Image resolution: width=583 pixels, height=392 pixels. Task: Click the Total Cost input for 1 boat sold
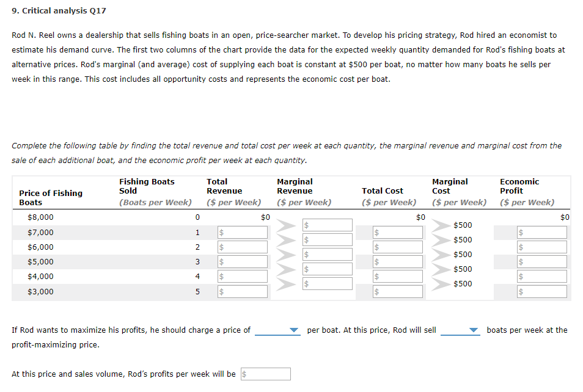coord(398,232)
